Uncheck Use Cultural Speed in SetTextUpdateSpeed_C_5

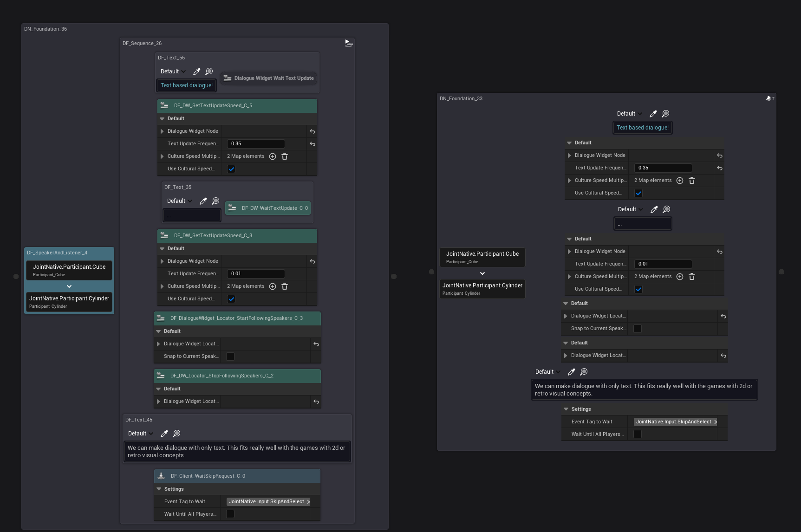click(x=231, y=169)
